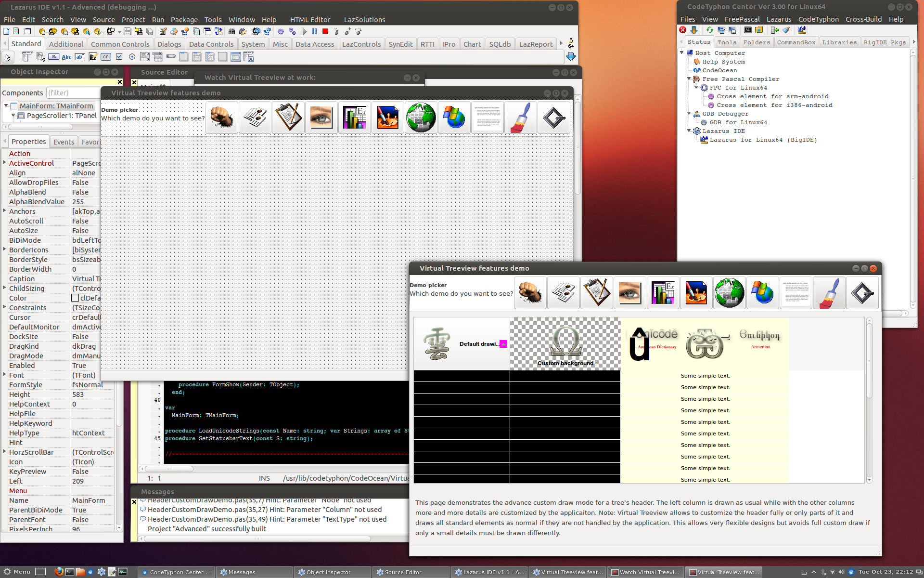Launch Firefox from the taskbar
This screenshot has width=924, height=578.
tap(59, 572)
